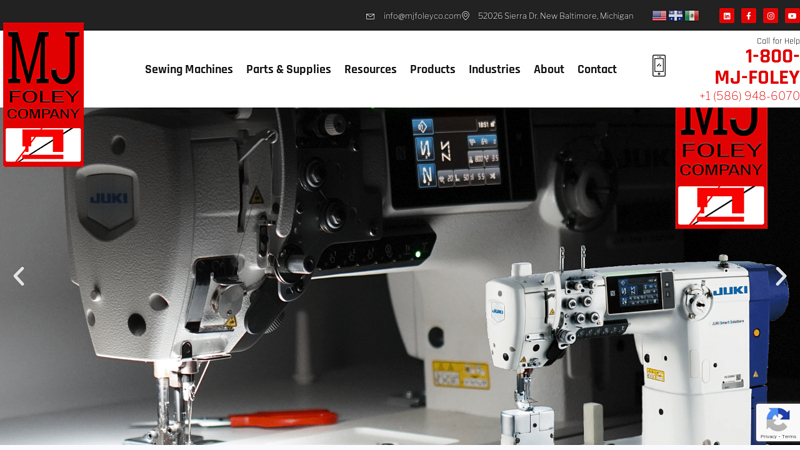
Task: Open the Contact menu
Action: [597, 69]
